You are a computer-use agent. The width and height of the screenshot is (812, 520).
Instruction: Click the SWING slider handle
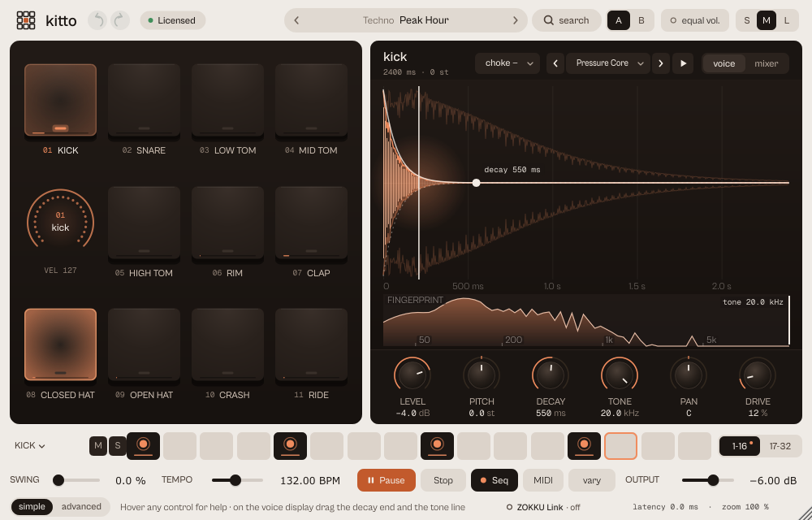pyautogui.click(x=58, y=480)
